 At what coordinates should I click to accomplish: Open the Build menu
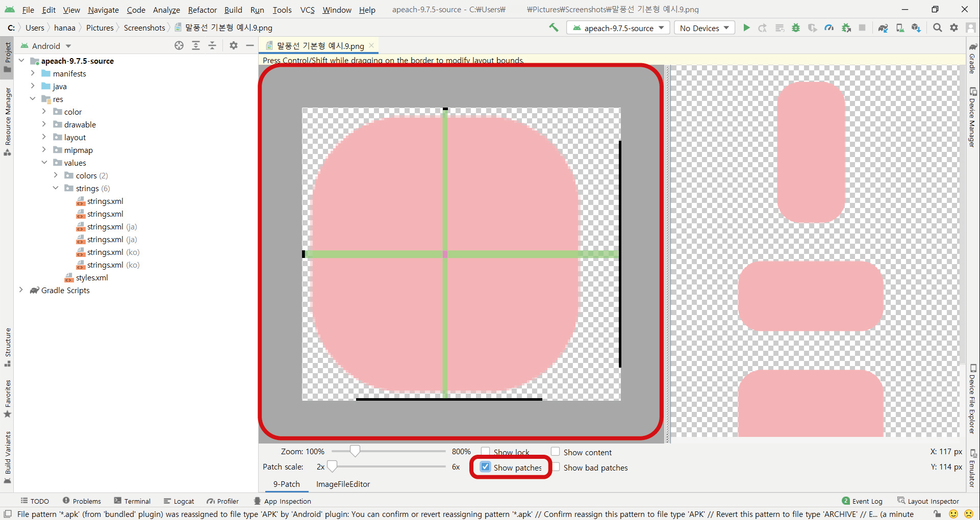(x=233, y=10)
